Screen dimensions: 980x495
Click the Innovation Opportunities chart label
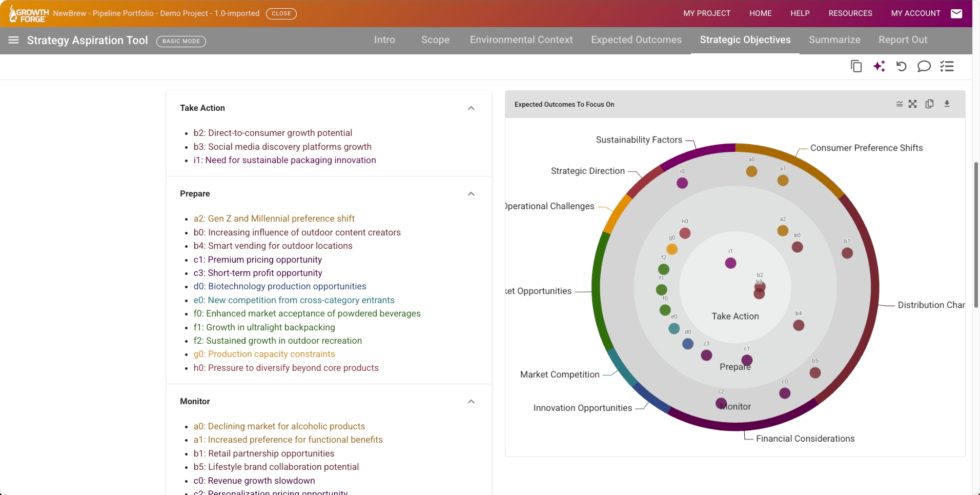583,408
